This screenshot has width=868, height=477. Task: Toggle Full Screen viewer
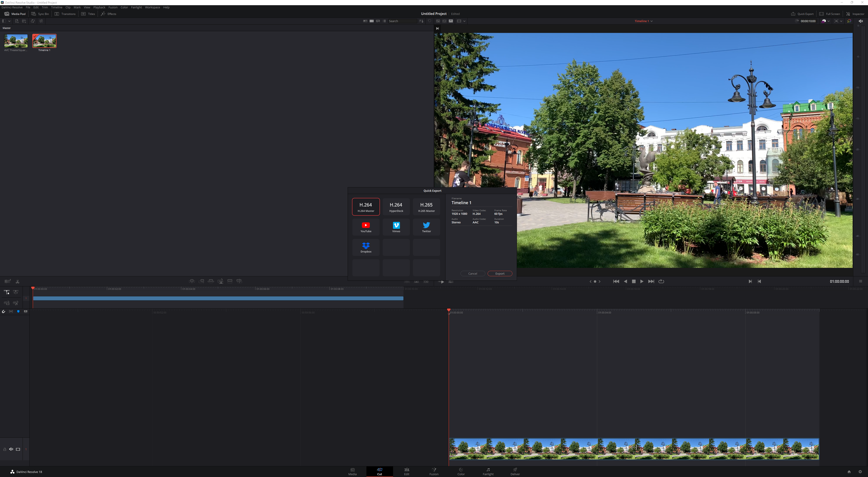coord(829,14)
